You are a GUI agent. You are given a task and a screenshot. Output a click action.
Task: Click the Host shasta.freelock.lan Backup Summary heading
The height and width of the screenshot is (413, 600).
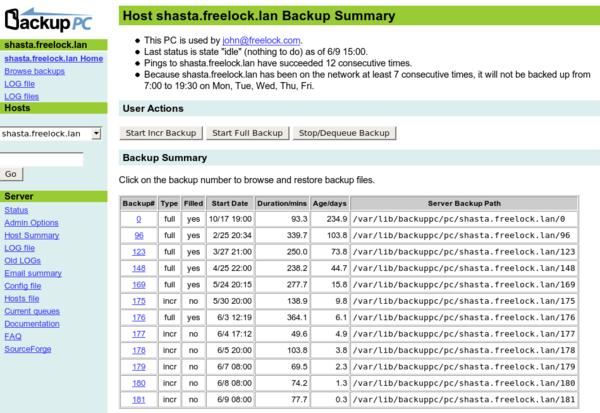259,16
